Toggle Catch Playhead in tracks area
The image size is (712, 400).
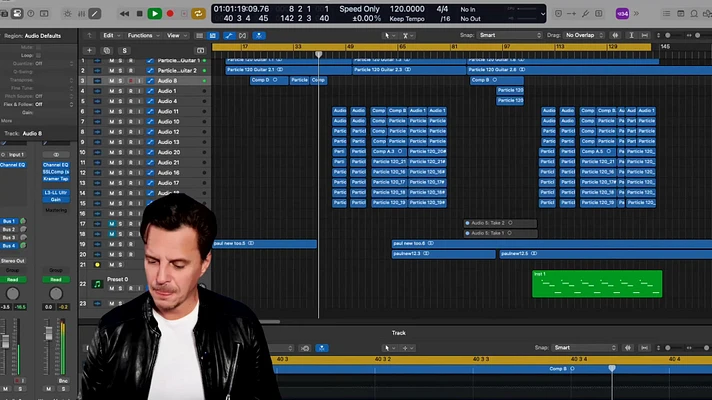[259, 35]
